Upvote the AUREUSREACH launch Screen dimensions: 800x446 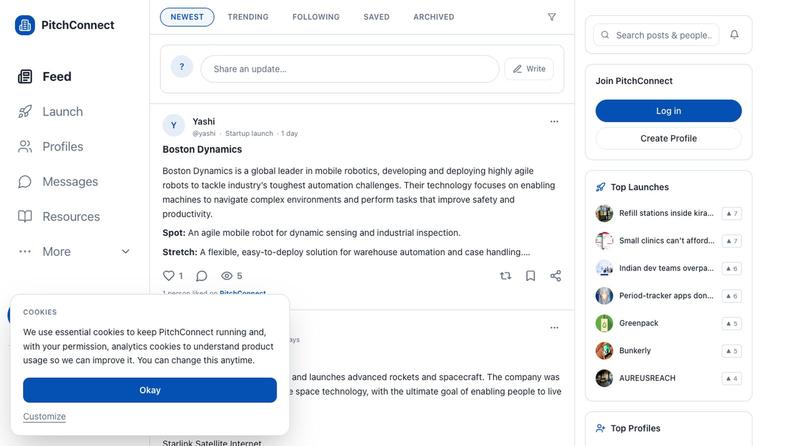(732, 379)
